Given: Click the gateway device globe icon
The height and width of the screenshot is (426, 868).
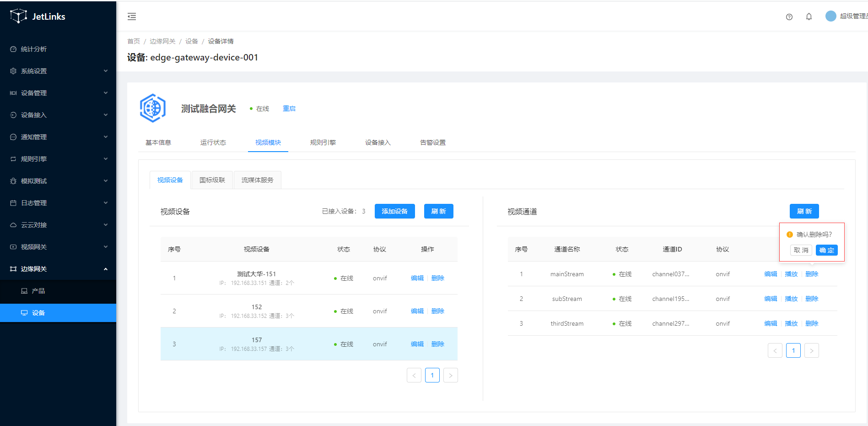Looking at the screenshot, I should (153, 109).
